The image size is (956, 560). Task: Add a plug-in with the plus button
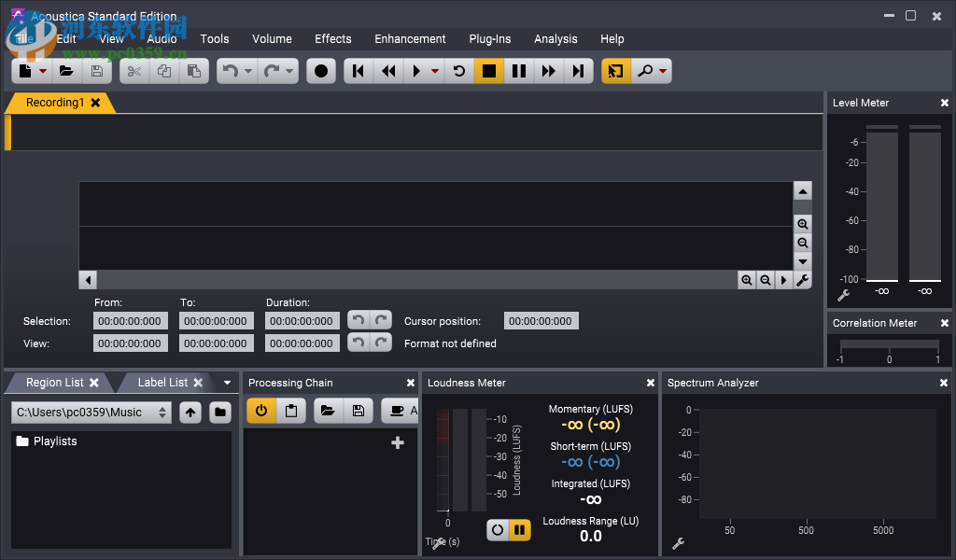point(397,443)
